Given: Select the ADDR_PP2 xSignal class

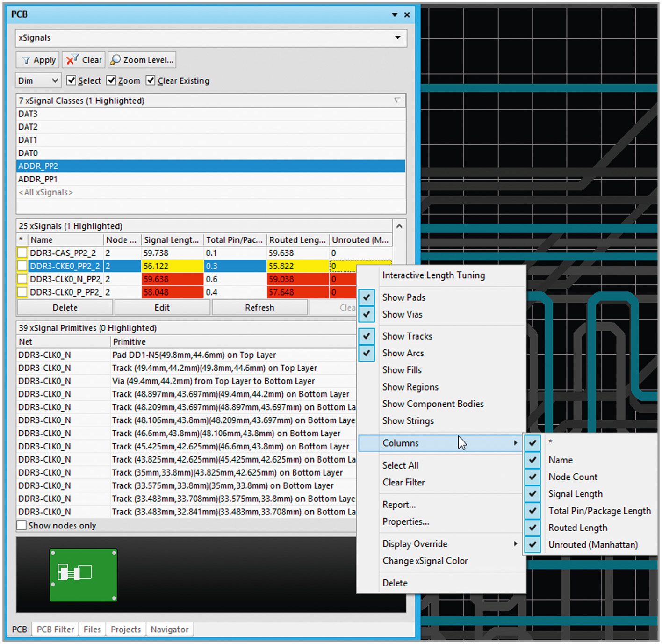Looking at the screenshot, I should point(211,166).
